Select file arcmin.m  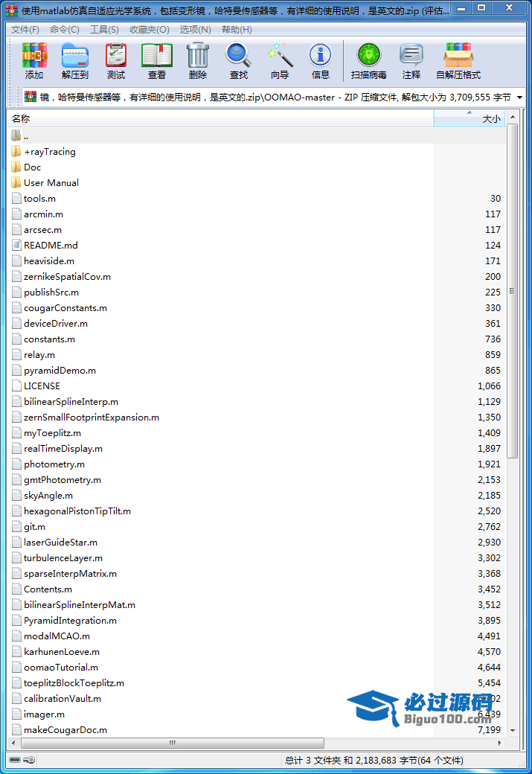tap(43, 214)
